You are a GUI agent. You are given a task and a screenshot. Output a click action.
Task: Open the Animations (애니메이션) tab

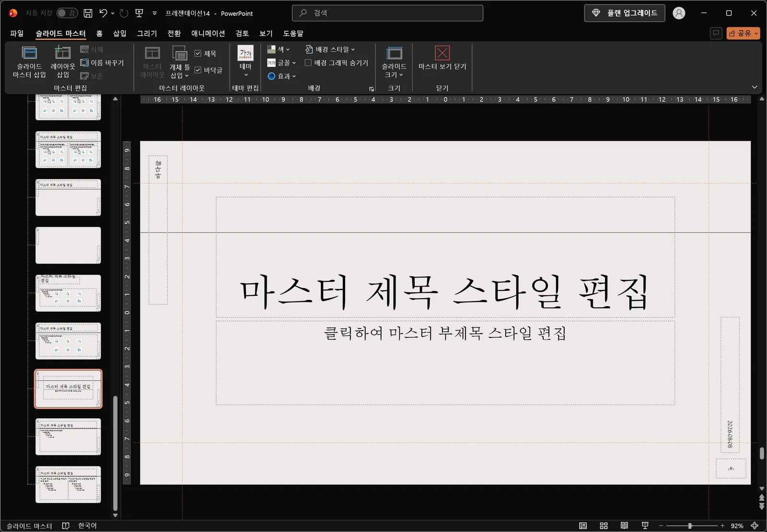pos(208,33)
